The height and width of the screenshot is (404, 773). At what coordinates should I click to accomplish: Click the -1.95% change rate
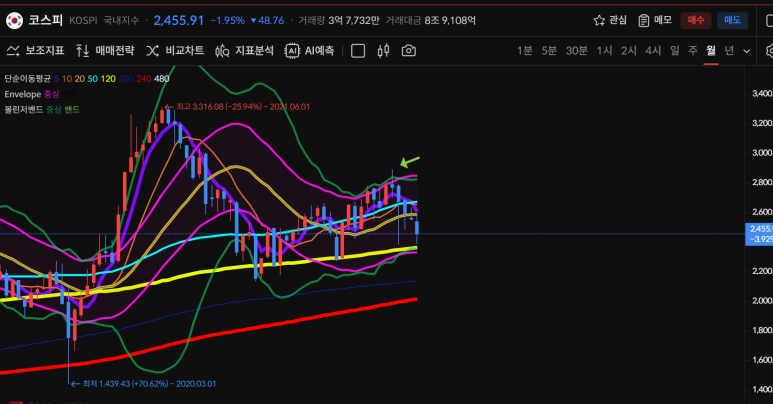pyautogui.click(x=228, y=20)
